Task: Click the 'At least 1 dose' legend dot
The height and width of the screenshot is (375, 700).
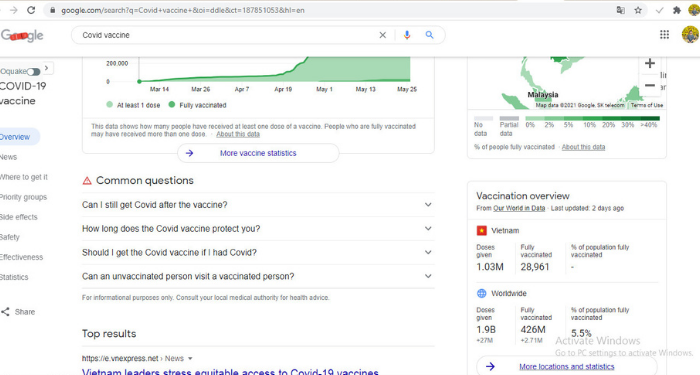Action: [109, 104]
